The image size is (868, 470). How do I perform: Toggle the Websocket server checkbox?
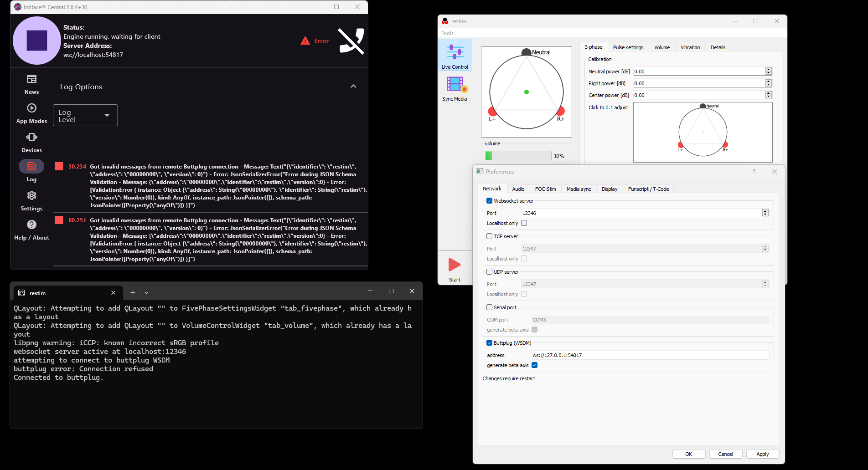click(489, 201)
